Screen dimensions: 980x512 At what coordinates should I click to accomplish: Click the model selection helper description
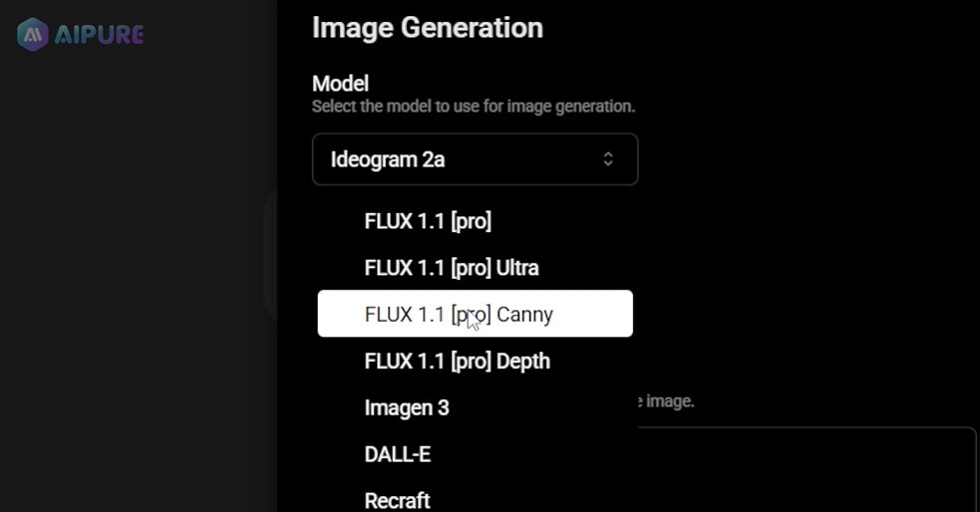click(x=474, y=107)
